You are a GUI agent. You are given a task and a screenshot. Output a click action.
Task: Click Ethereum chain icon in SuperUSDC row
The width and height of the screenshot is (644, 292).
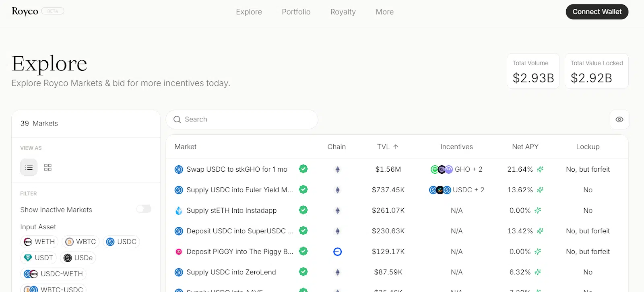(x=338, y=231)
